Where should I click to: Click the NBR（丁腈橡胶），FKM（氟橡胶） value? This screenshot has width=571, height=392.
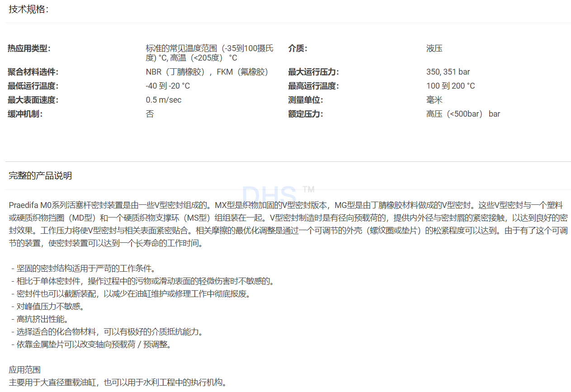coord(208,72)
